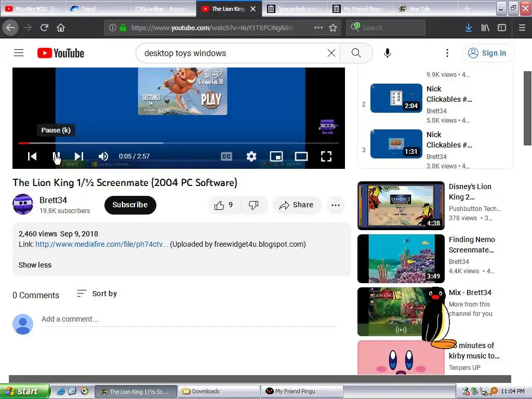The image size is (532, 399).
Task: Switch to theater mode
Action: point(301,156)
